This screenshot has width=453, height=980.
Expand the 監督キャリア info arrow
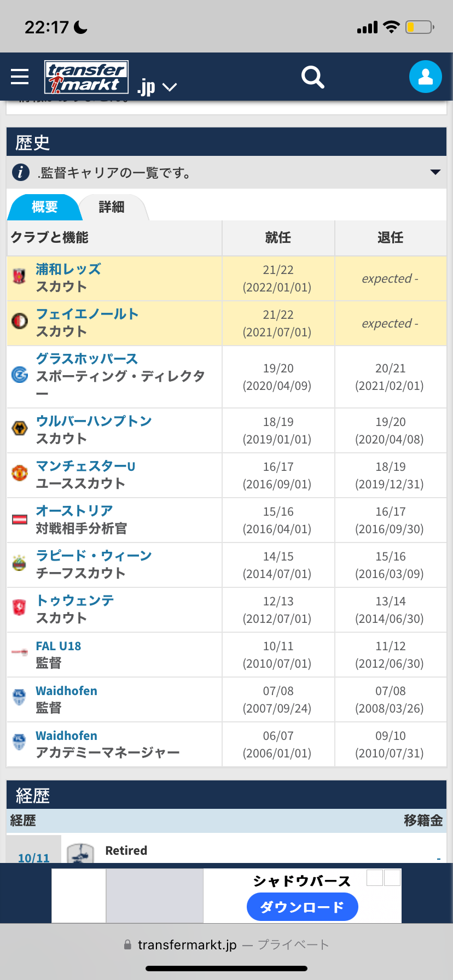[x=435, y=172]
